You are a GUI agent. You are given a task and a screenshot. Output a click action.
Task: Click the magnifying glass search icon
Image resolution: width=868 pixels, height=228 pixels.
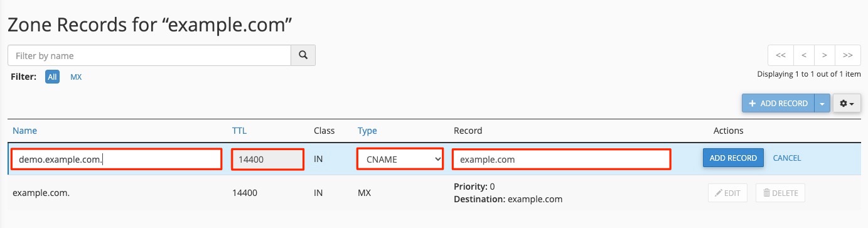tap(303, 55)
